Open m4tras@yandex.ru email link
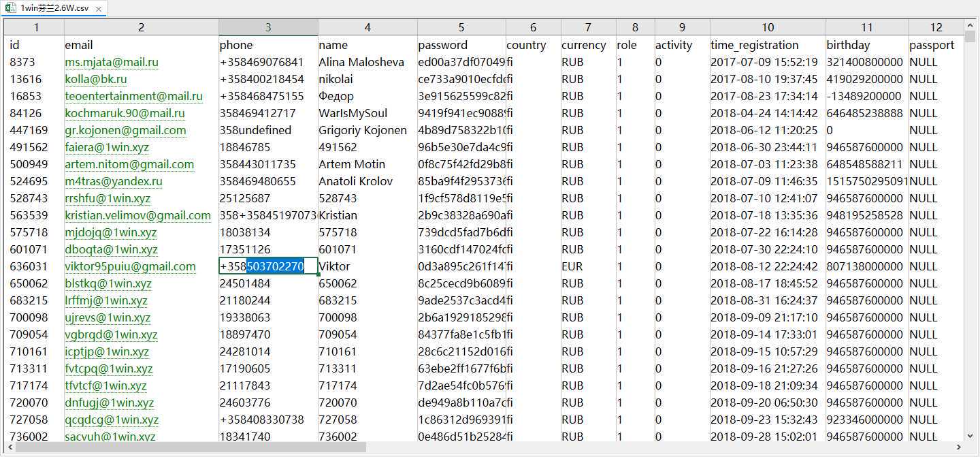Screen dimensions: 980x457 pyautogui.click(x=114, y=181)
